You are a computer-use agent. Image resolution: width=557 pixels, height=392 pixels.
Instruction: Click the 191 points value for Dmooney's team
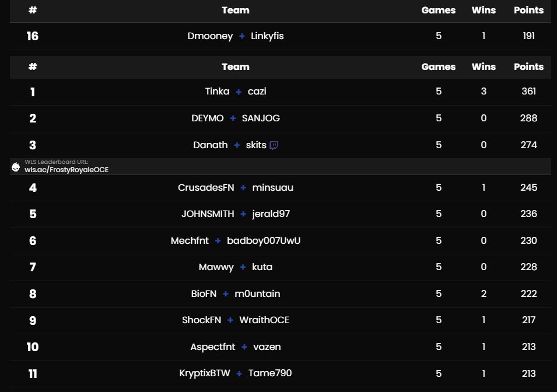click(x=528, y=36)
